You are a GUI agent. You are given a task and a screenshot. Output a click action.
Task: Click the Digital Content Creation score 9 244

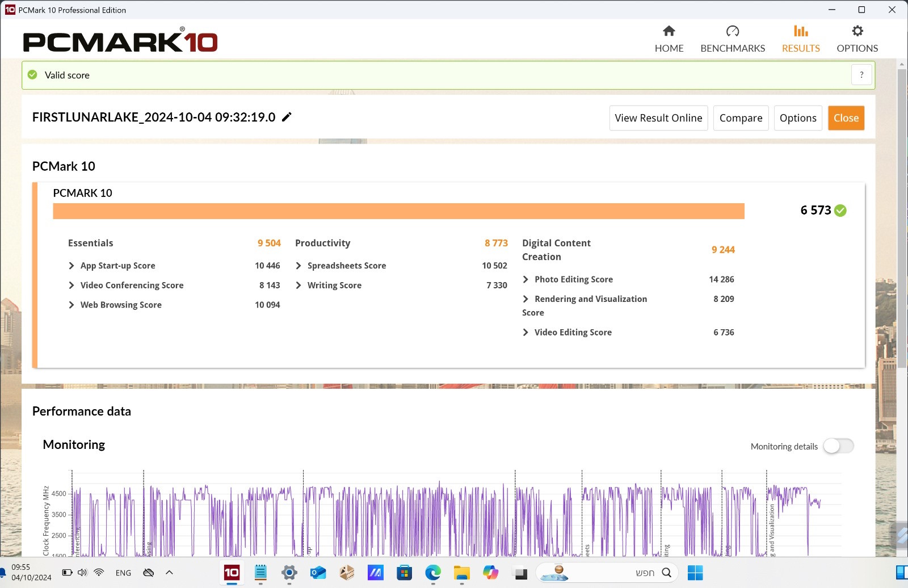pyautogui.click(x=723, y=250)
